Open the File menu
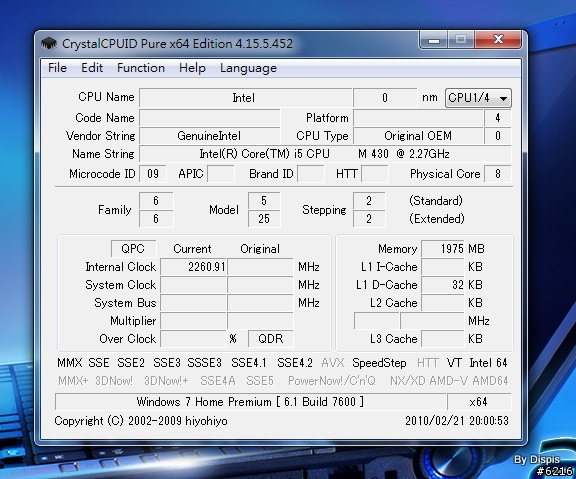 click(57, 68)
